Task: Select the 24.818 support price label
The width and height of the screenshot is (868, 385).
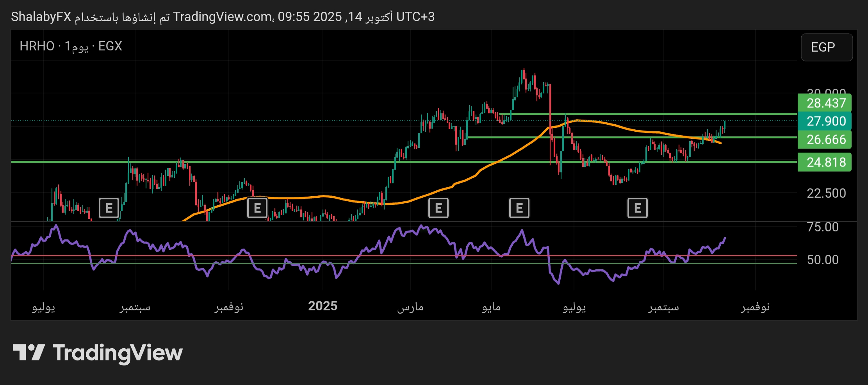Action: click(x=825, y=162)
